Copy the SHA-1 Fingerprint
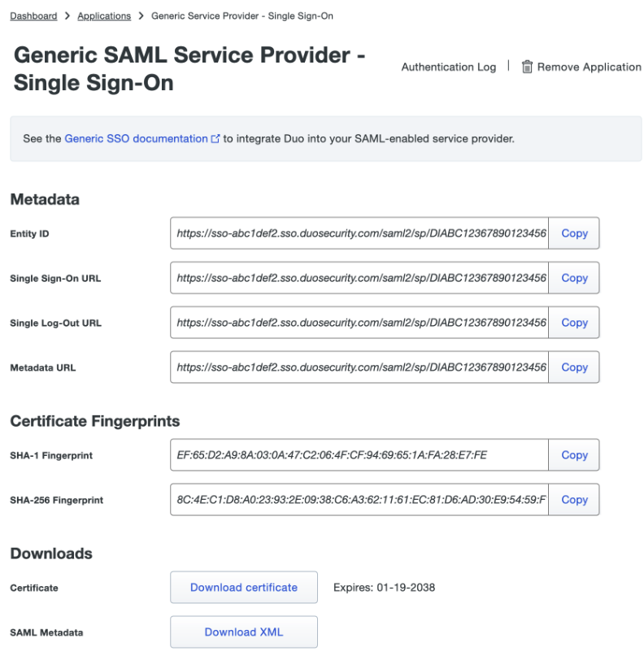 (x=573, y=454)
